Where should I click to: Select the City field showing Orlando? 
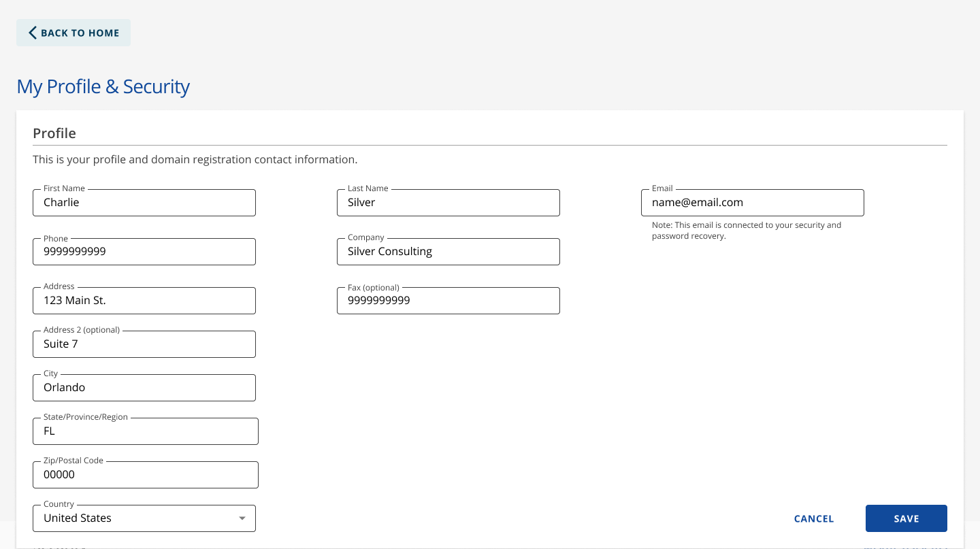point(144,388)
